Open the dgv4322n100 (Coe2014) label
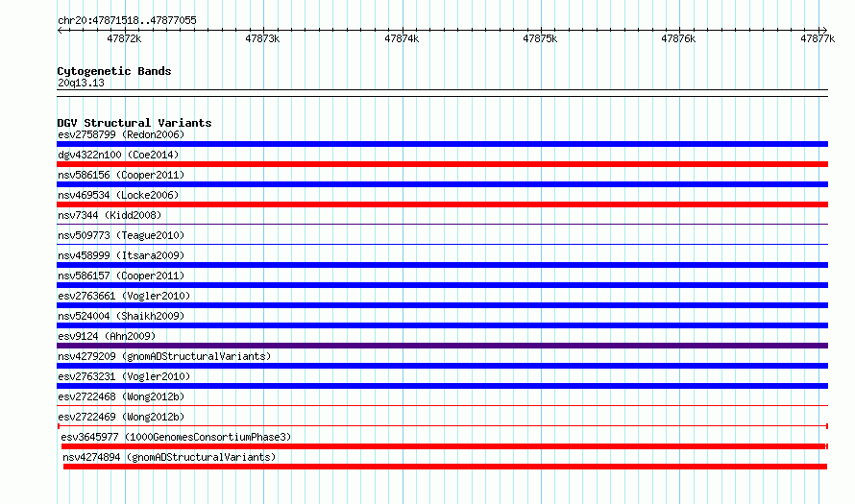The height and width of the screenshot is (504, 855). click(118, 155)
